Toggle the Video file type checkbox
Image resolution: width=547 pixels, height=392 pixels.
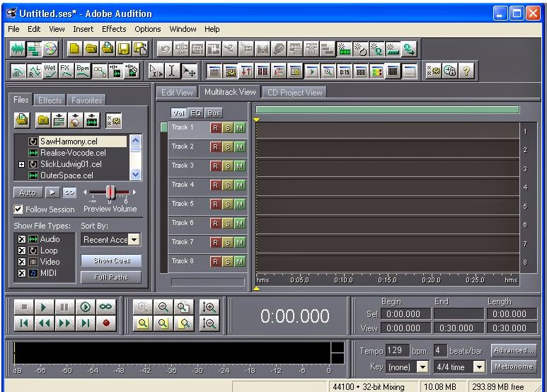pyautogui.click(x=22, y=262)
